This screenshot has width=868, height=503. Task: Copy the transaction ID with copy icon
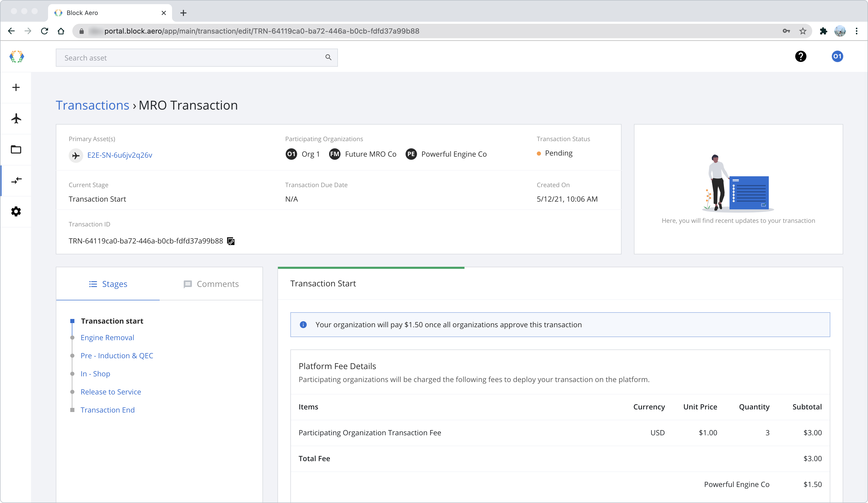coord(231,241)
